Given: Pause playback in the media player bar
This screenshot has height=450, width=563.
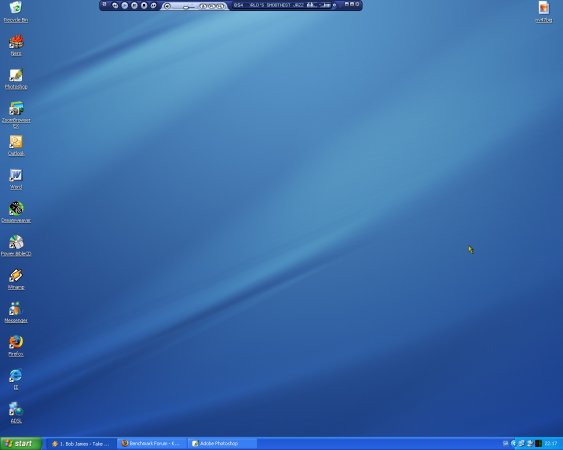Looking at the screenshot, I should pos(134,5).
